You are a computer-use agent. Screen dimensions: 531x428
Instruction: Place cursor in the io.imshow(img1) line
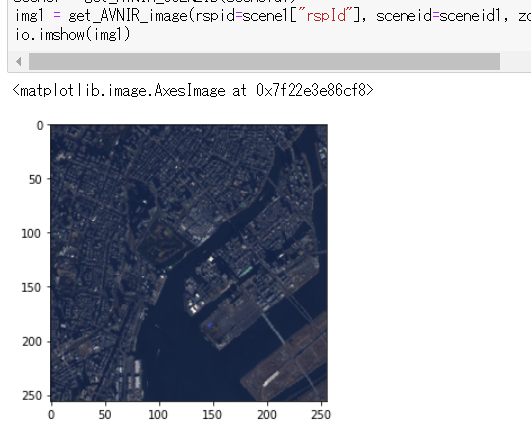(73, 34)
